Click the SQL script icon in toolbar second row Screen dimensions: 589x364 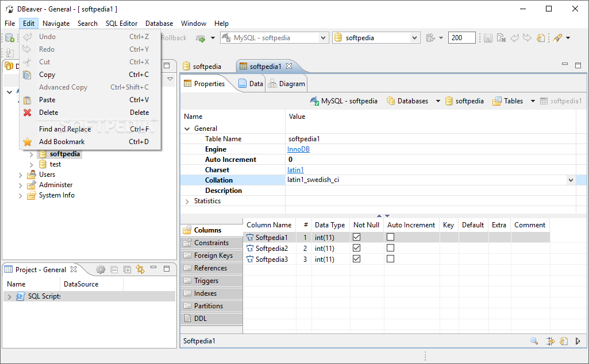point(9,53)
